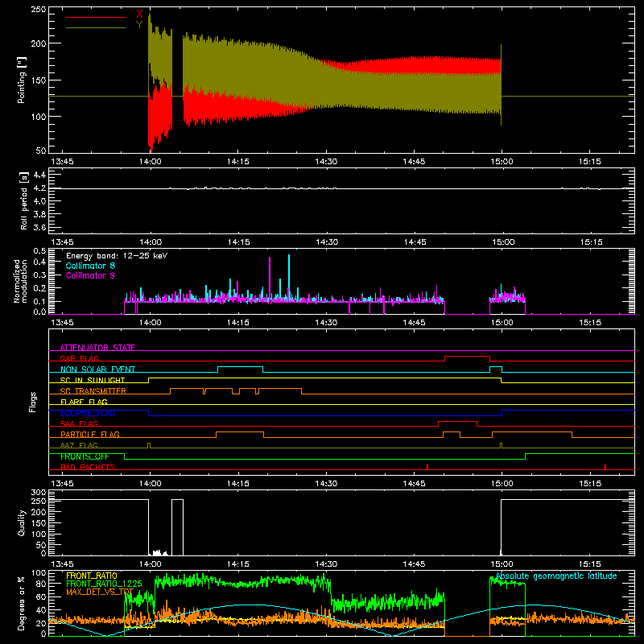This screenshot has width=644, height=644.
Task: Click the tallest magenta Collimator 9 spike
Action: pos(270,280)
